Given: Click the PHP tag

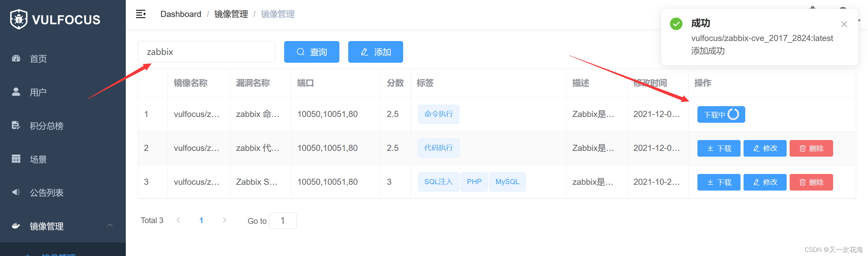Looking at the screenshot, I should (474, 182).
